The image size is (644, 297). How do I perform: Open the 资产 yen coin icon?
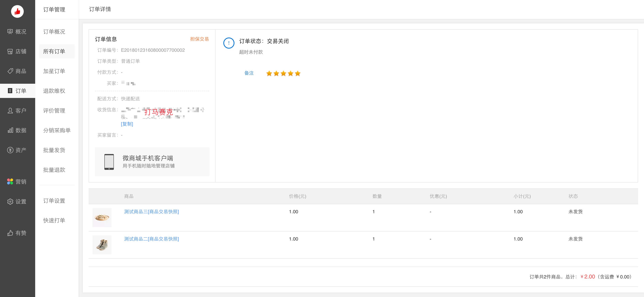pyautogui.click(x=10, y=150)
